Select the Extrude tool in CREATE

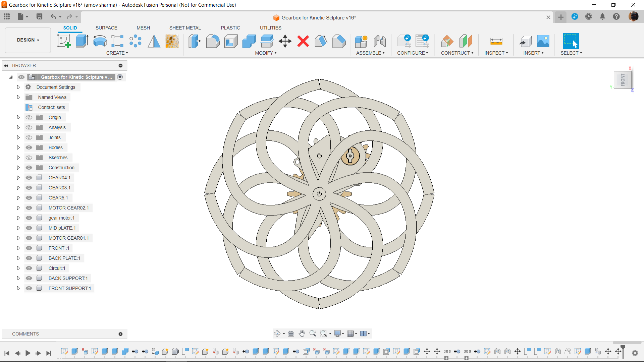tap(82, 41)
